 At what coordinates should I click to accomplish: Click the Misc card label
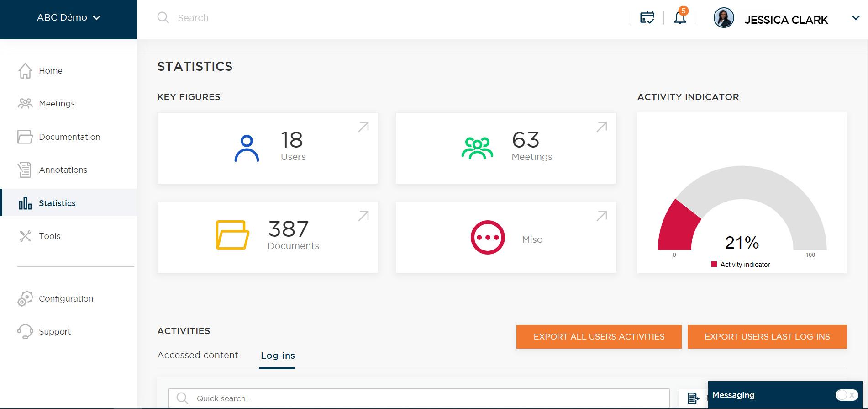532,239
